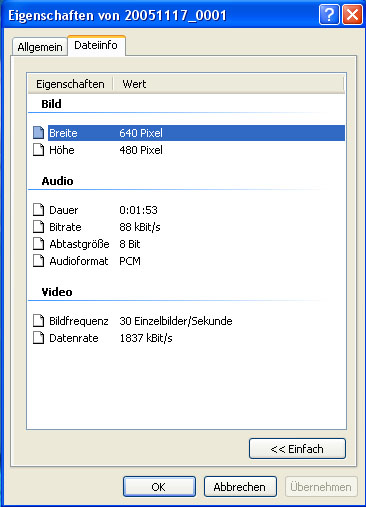Confirm with the OK button
Image resolution: width=366 pixels, height=507 pixels.
[x=159, y=487]
